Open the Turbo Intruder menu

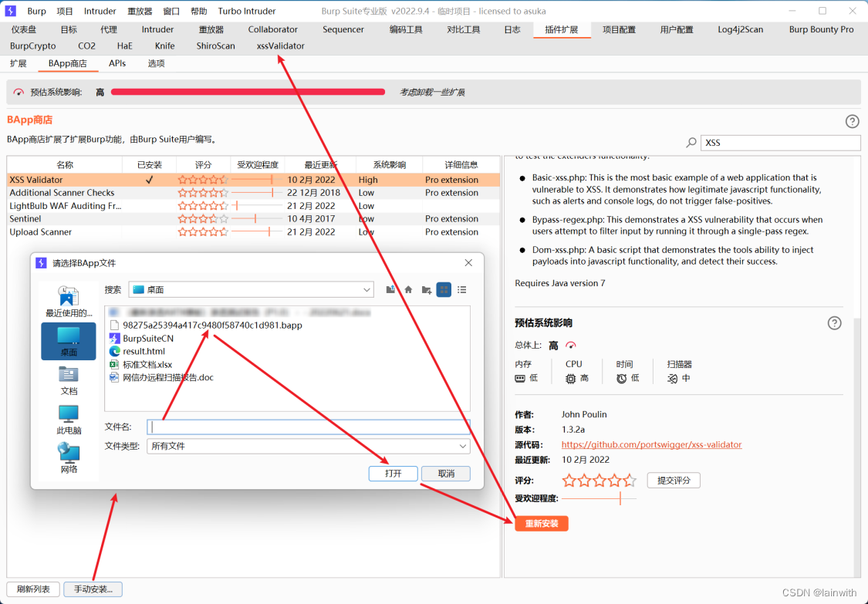click(247, 11)
